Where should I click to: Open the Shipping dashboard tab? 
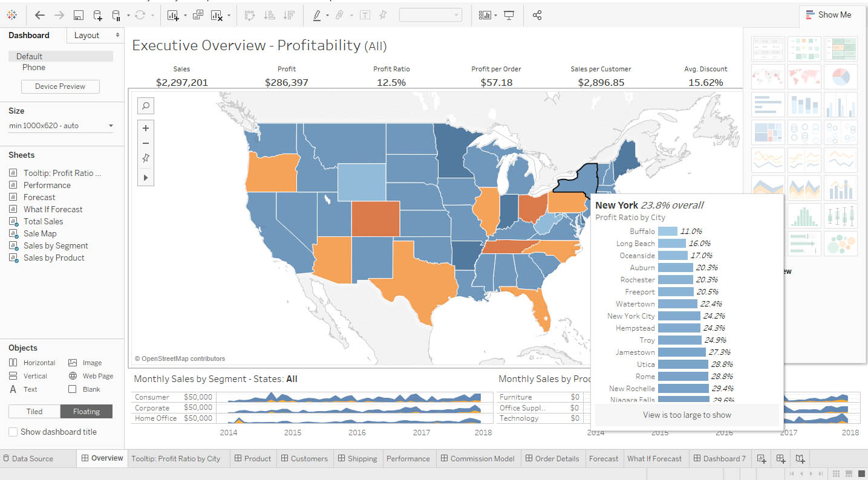[x=357, y=458]
